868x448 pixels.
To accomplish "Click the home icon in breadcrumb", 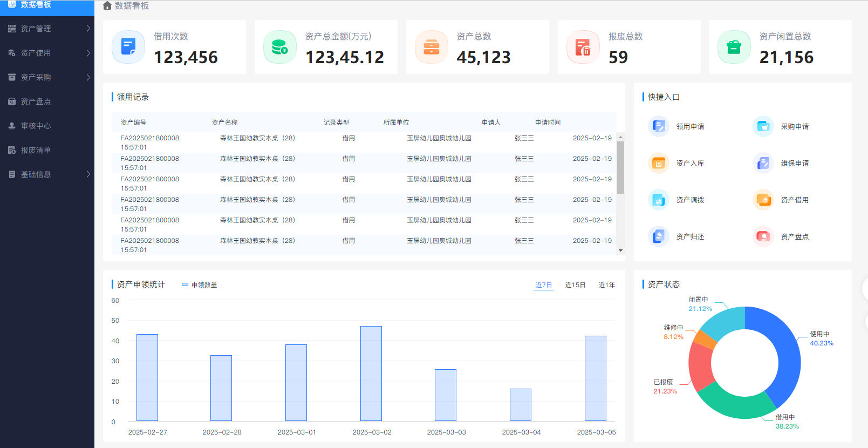I will 107,6.
